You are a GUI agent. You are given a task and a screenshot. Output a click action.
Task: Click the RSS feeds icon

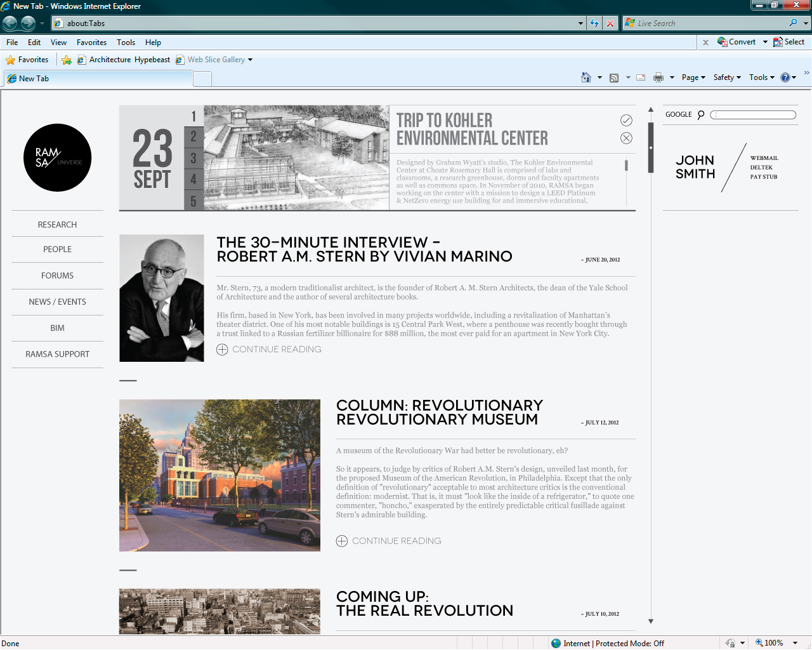[614, 77]
